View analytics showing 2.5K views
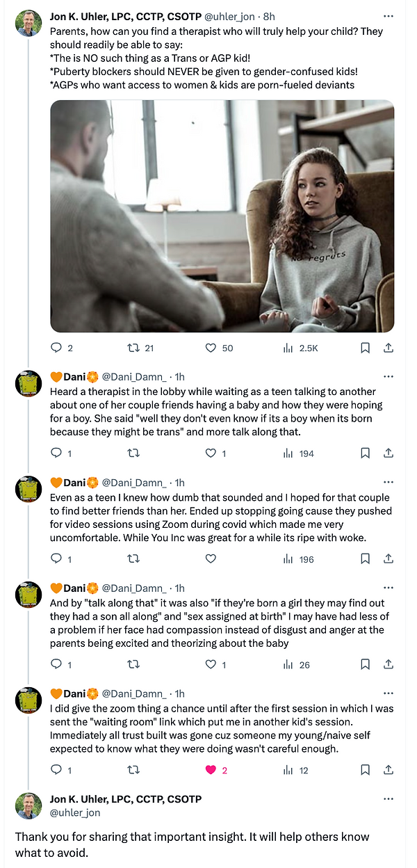 click(x=288, y=348)
